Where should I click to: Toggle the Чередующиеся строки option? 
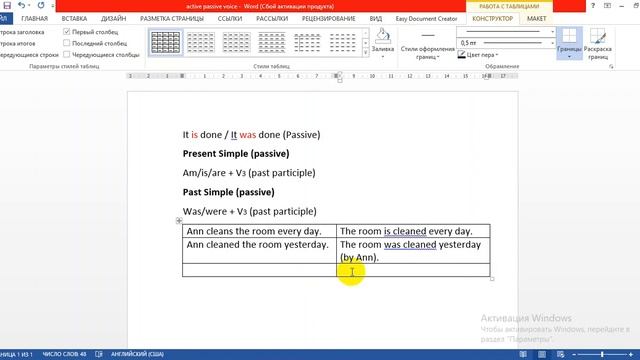click(29, 55)
